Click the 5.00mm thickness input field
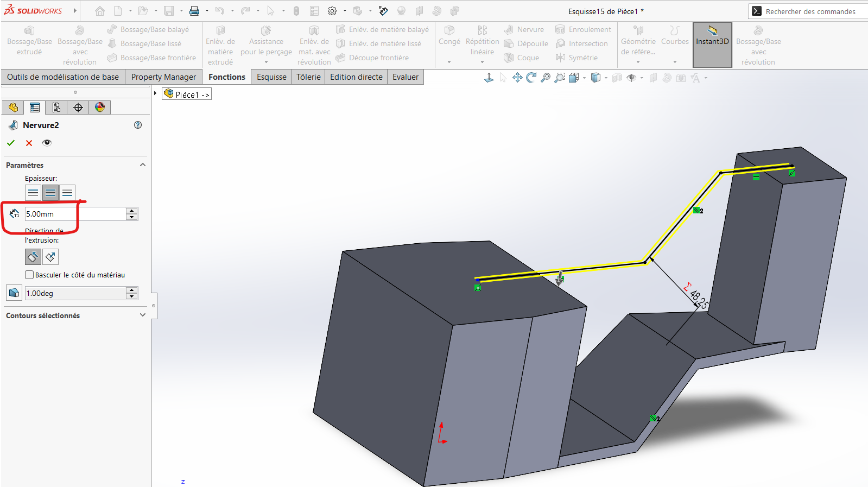This screenshot has height=487, width=868. point(75,214)
